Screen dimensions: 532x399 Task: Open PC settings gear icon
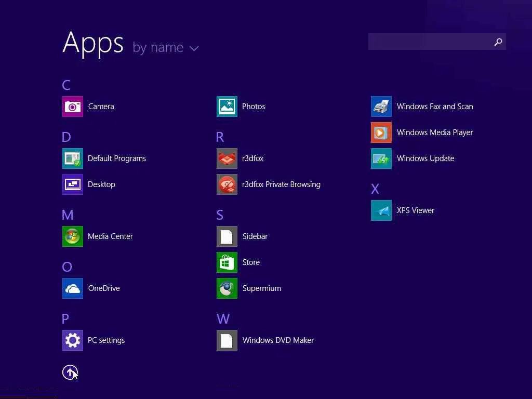[x=73, y=340]
